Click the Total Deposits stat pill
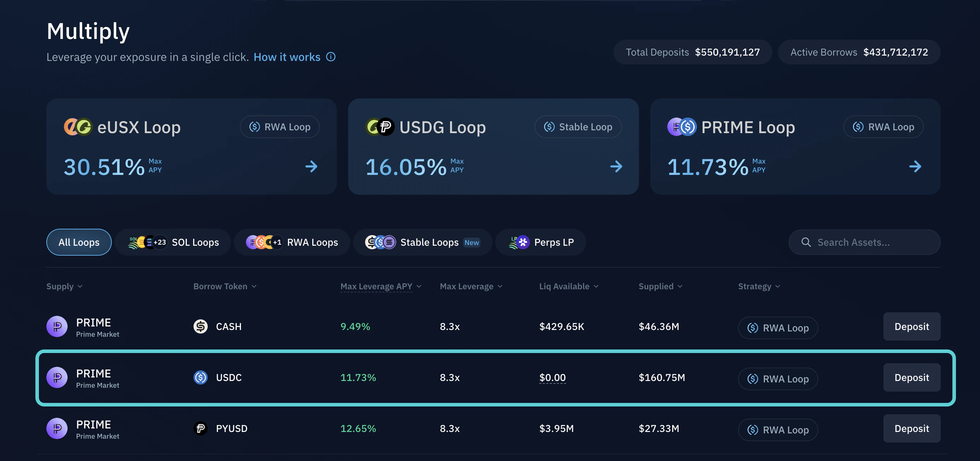This screenshot has height=461, width=980. [x=693, y=52]
